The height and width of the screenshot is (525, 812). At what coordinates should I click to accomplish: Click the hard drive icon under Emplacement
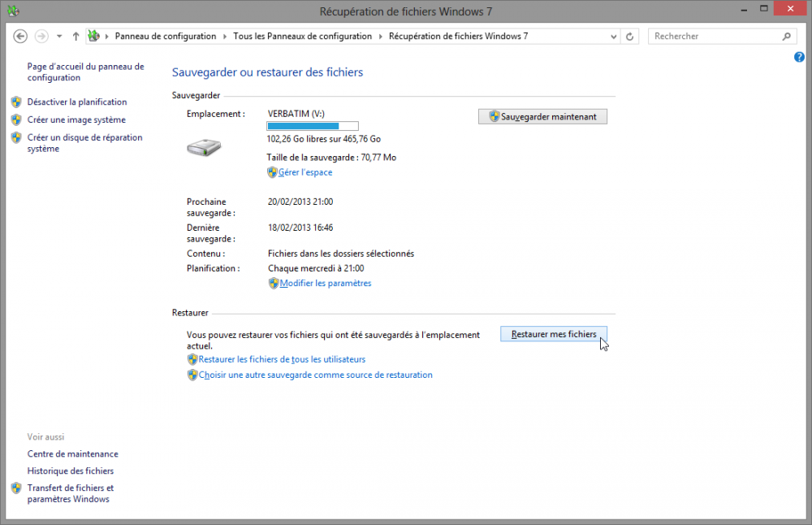click(x=204, y=148)
